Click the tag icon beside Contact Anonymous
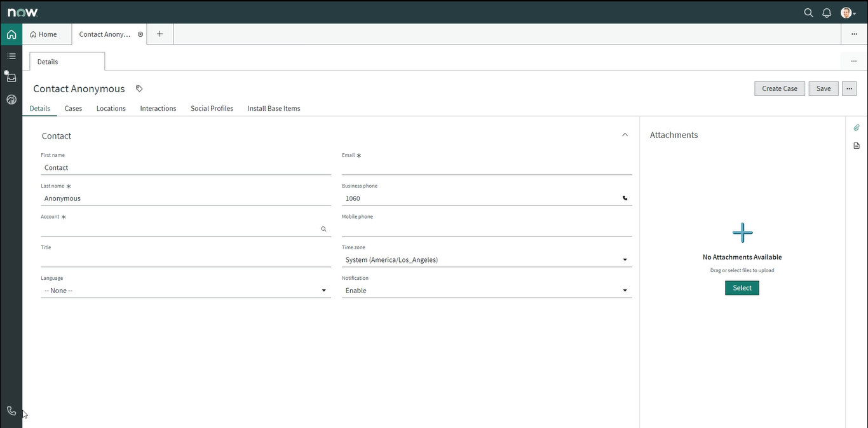868x428 pixels. point(139,89)
